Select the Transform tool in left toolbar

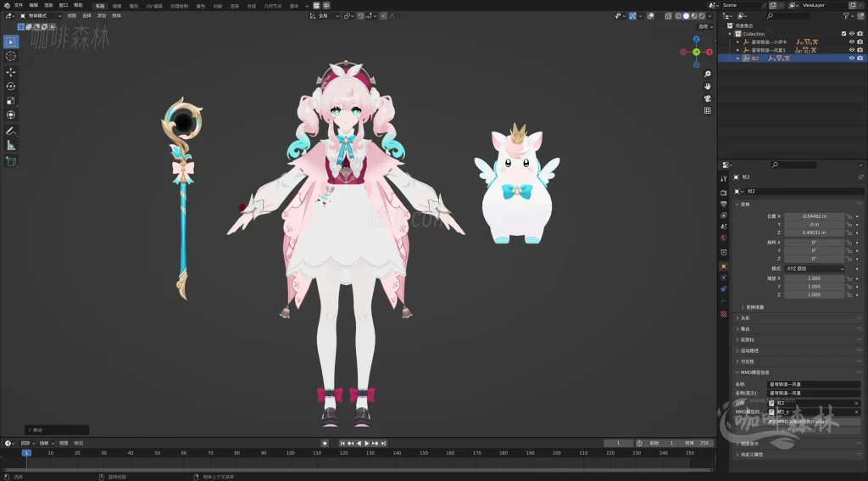10,115
